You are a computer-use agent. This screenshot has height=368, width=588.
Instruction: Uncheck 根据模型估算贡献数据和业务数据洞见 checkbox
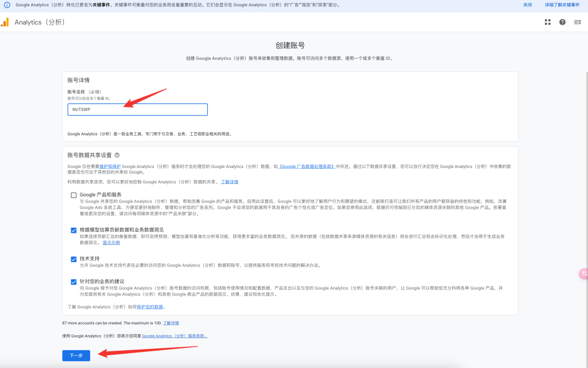[x=73, y=230]
